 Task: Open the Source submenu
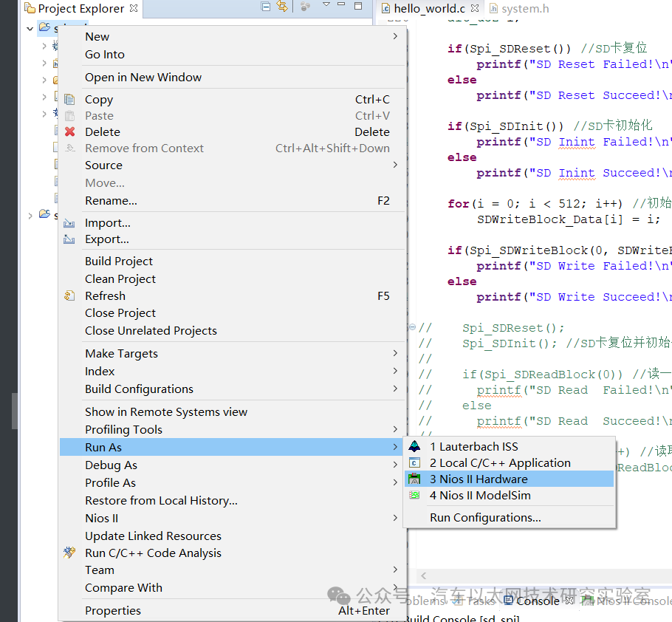tap(232, 165)
